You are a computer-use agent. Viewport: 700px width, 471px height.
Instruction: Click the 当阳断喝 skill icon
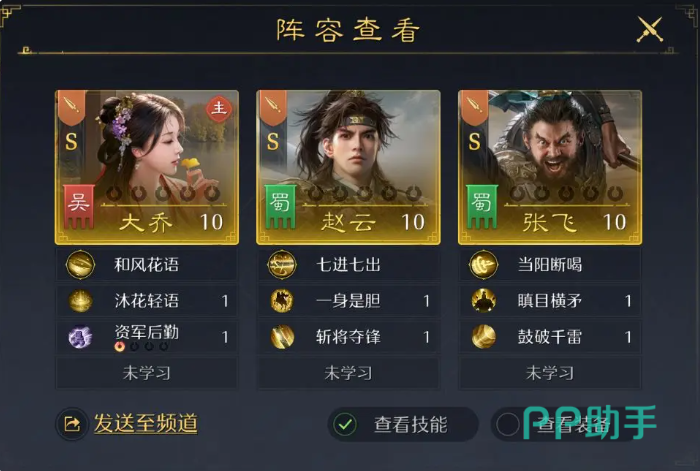(483, 264)
